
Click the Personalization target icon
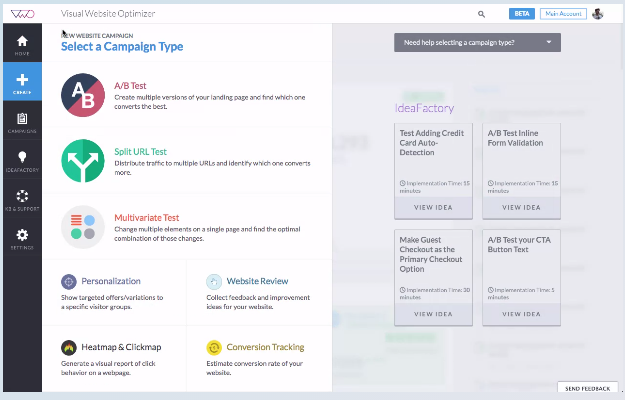pyautogui.click(x=69, y=282)
